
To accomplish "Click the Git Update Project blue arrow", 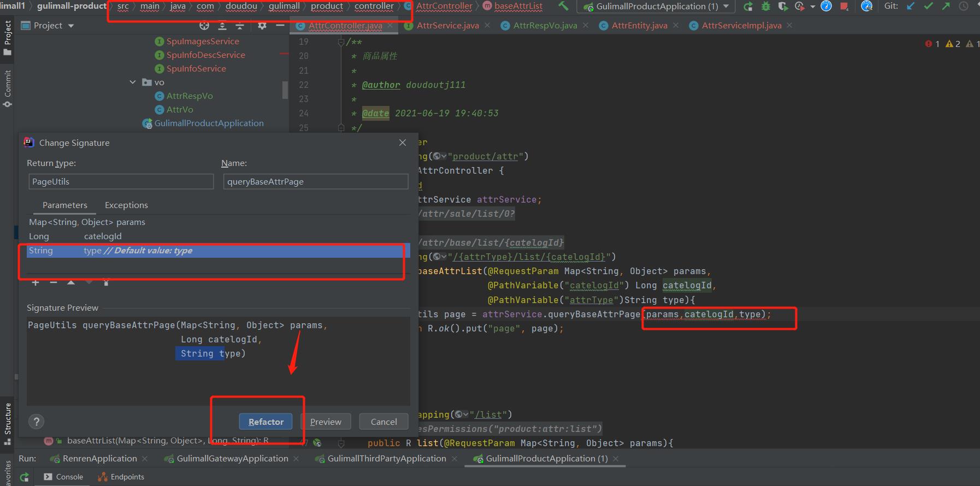I will (x=911, y=7).
